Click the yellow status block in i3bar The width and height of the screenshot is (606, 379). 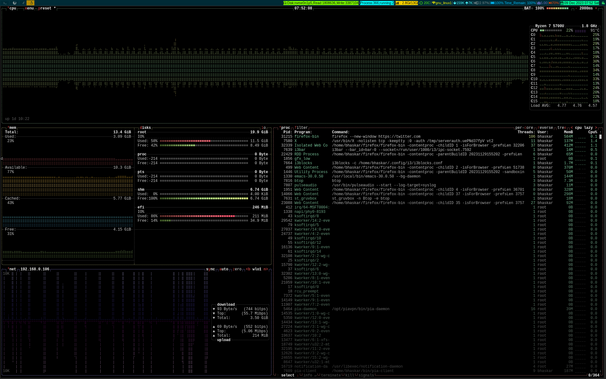(407, 3)
